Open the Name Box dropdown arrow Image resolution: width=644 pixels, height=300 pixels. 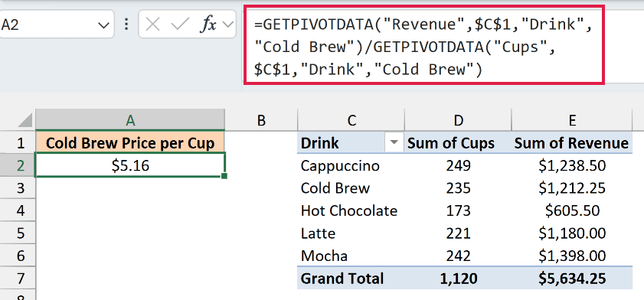click(x=103, y=25)
